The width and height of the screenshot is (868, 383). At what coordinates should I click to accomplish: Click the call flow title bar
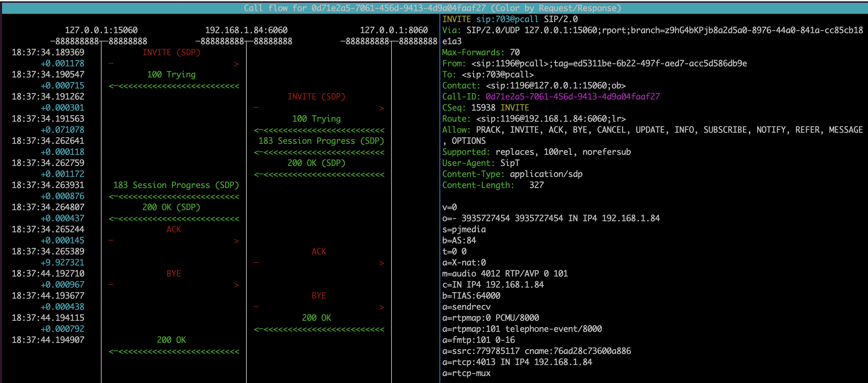click(432, 8)
